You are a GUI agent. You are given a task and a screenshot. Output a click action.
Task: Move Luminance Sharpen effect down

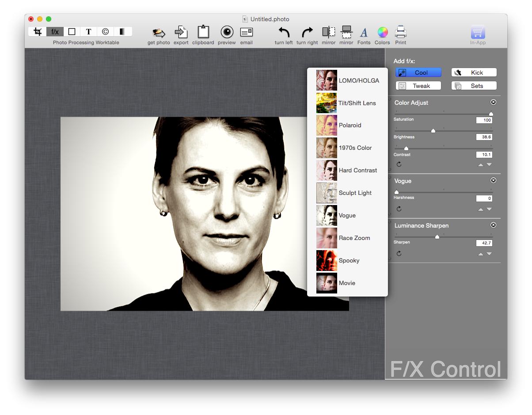click(489, 254)
